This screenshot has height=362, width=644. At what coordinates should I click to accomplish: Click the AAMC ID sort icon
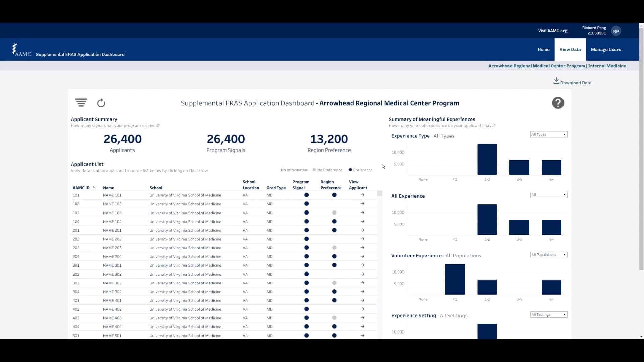pos(94,188)
